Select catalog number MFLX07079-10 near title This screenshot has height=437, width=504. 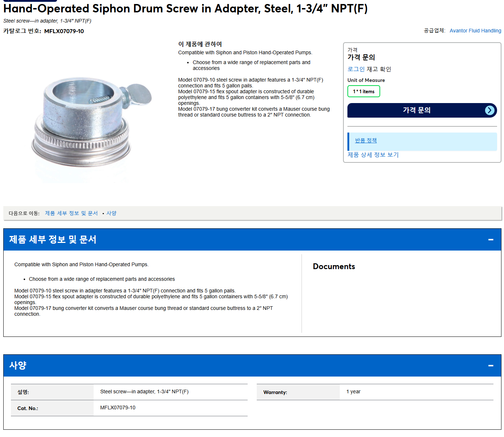tap(64, 31)
